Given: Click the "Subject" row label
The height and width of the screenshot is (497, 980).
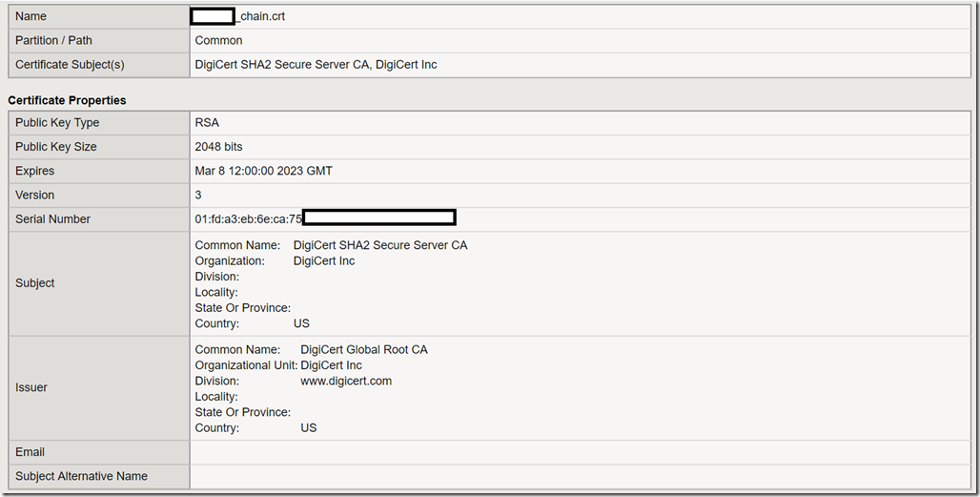Looking at the screenshot, I should coord(35,283).
